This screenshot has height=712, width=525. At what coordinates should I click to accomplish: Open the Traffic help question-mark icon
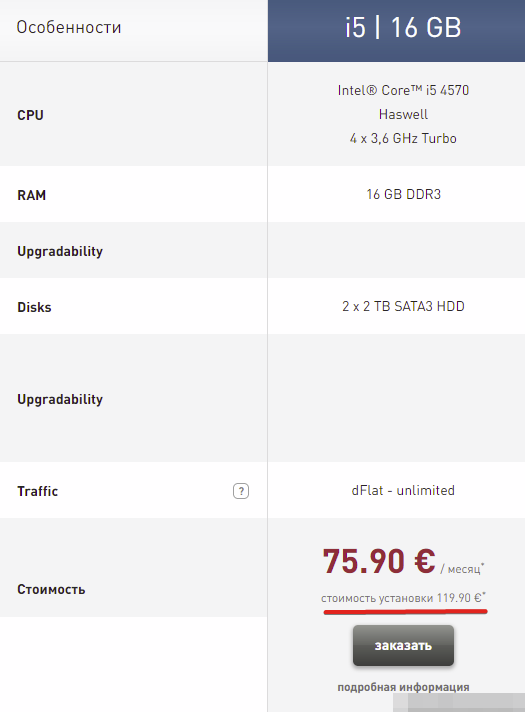point(241,491)
